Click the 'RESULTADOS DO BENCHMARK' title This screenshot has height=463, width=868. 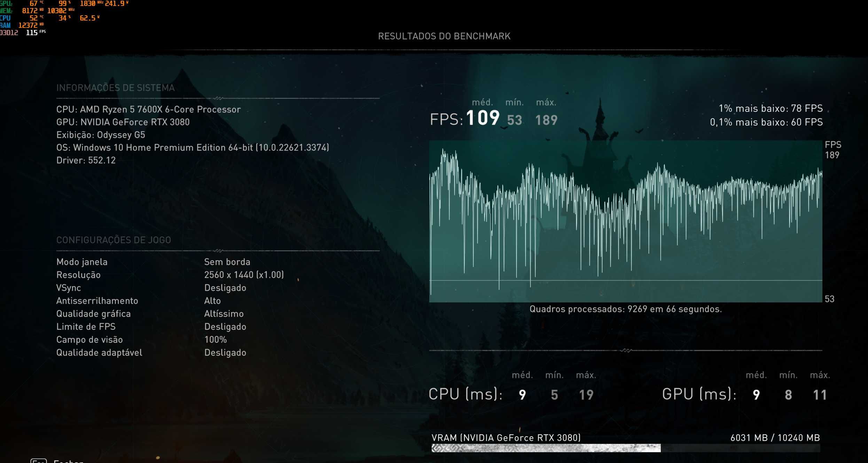[444, 36]
